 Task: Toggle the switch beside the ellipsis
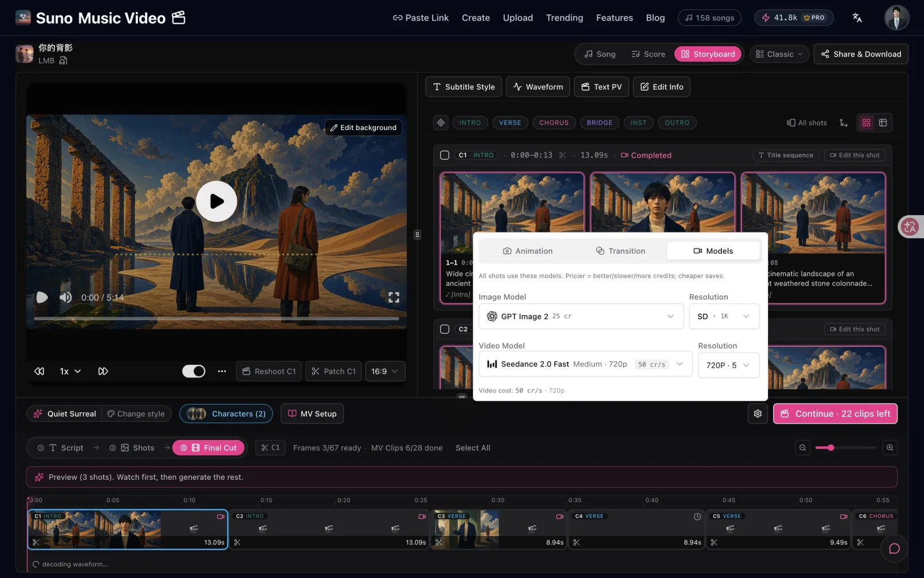[x=194, y=371]
